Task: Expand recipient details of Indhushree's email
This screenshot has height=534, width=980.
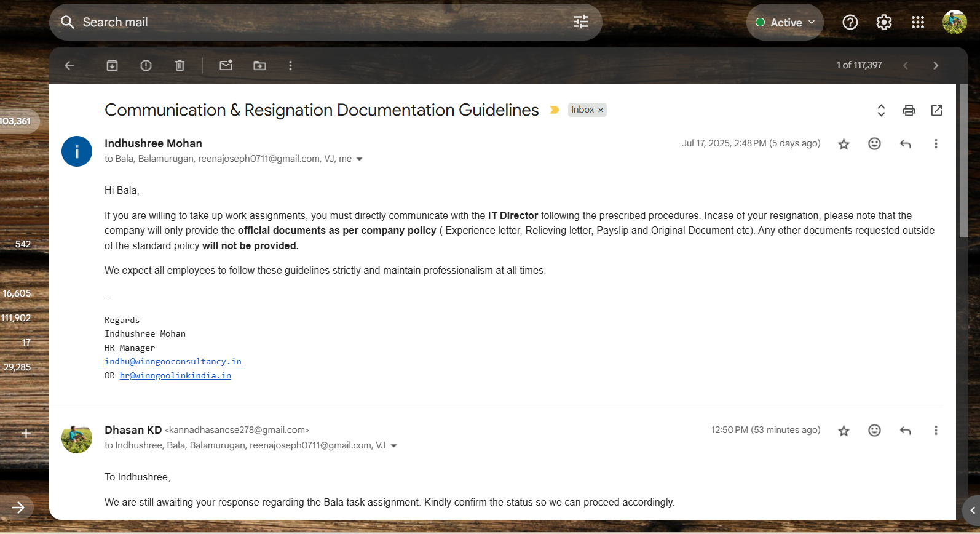Action: pos(360,159)
